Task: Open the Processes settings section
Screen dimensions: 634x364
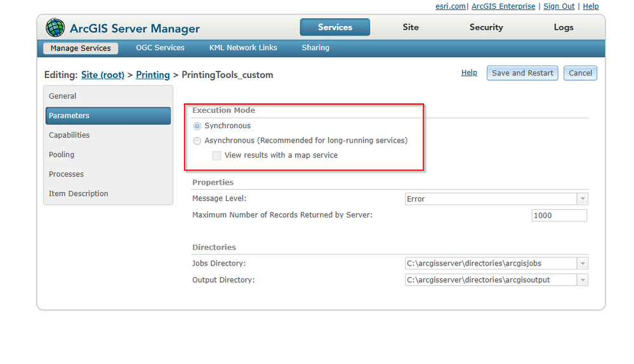Action: click(108, 174)
